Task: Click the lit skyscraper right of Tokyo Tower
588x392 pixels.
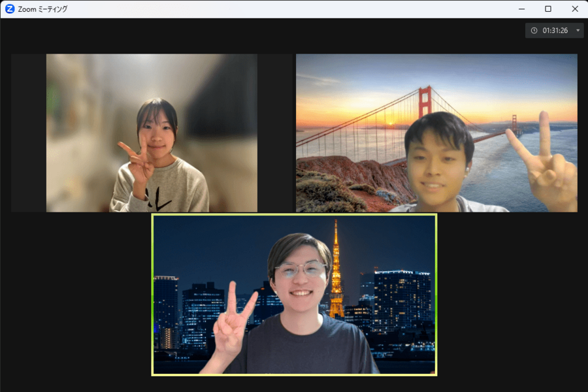Action: pyautogui.click(x=400, y=301)
